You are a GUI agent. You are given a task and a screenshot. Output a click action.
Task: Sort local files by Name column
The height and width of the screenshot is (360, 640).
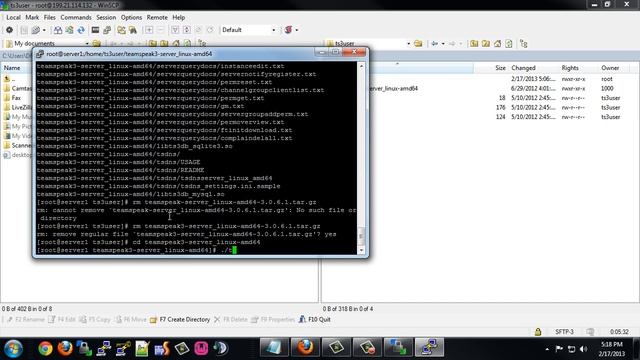coord(16,68)
